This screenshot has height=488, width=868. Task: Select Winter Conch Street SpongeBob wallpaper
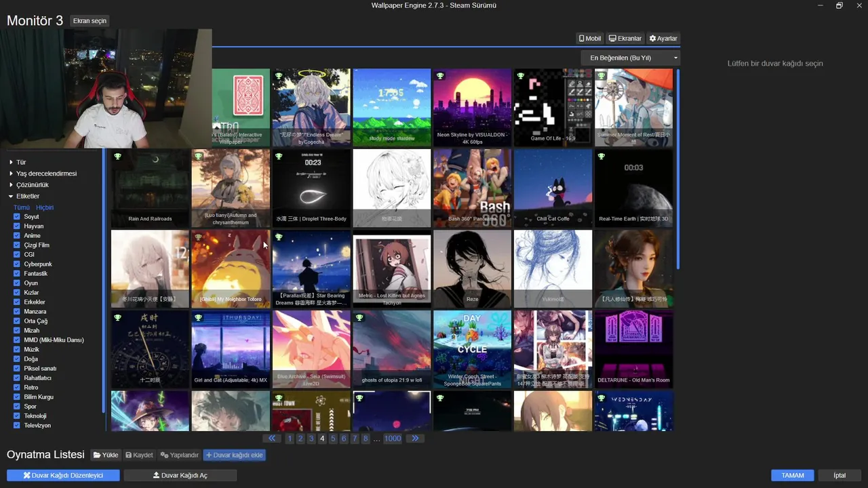coord(472,350)
